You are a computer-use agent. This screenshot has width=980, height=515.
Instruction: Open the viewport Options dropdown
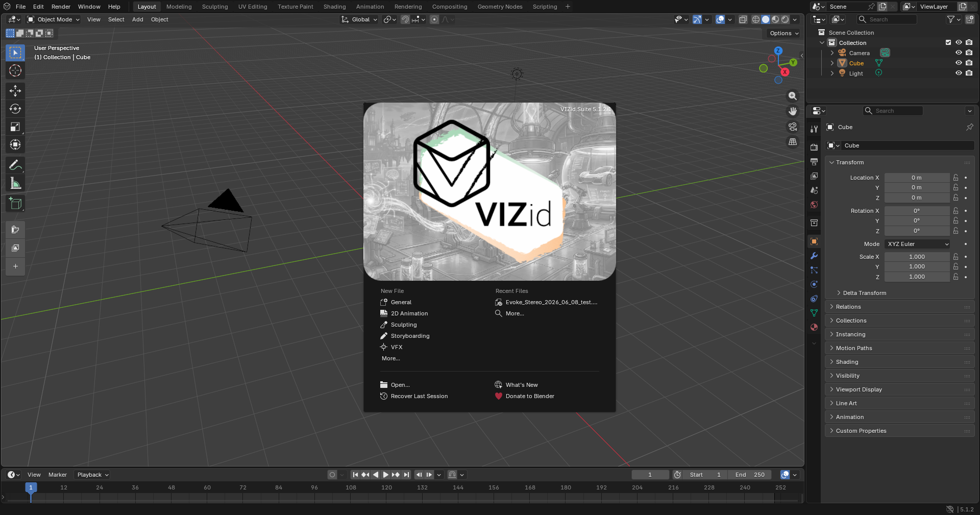tap(783, 33)
